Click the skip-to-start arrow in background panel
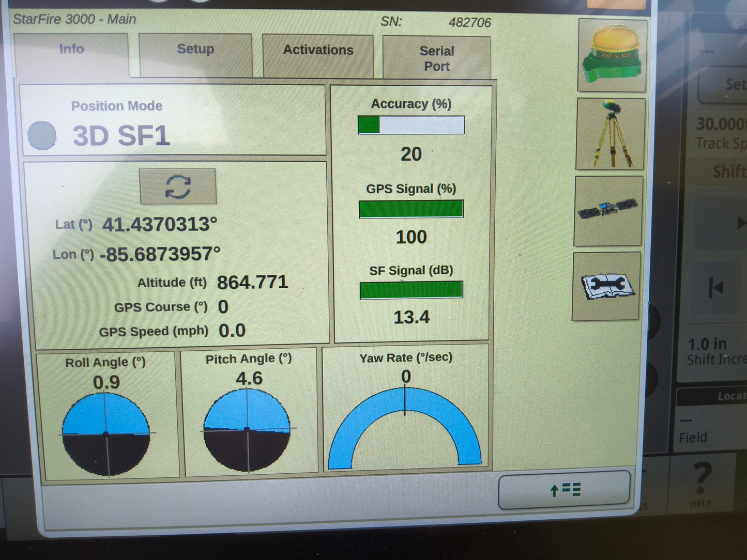747x560 pixels. tap(716, 287)
